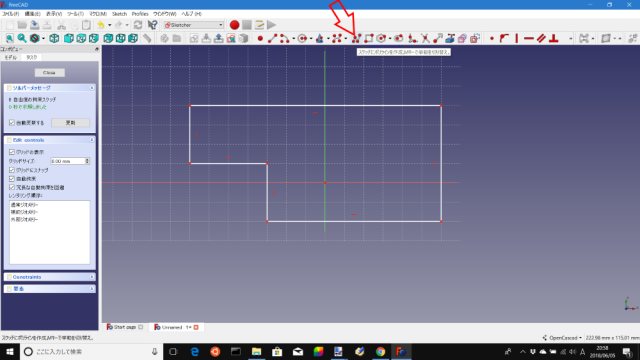Click the refresh recompute icon

click(x=138, y=25)
